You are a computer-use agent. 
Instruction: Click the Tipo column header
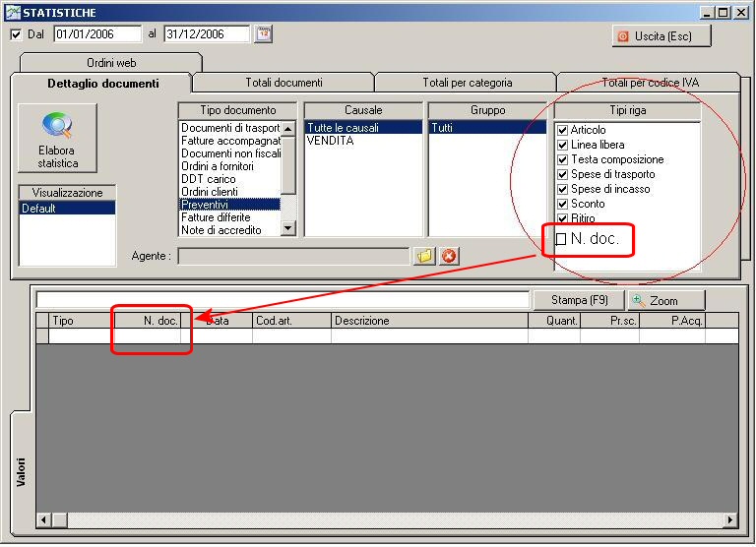pyautogui.click(x=82, y=321)
